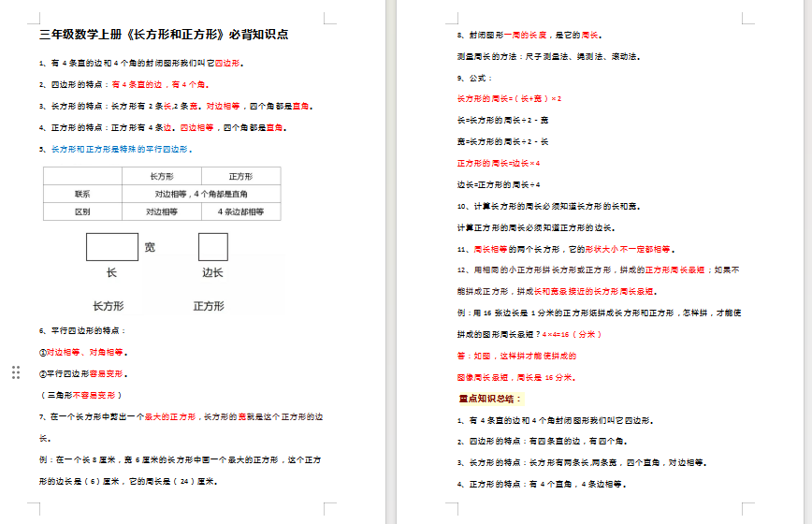Click the 边长 label under the square
Viewport: 812px width, 524px height.
(x=212, y=273)
